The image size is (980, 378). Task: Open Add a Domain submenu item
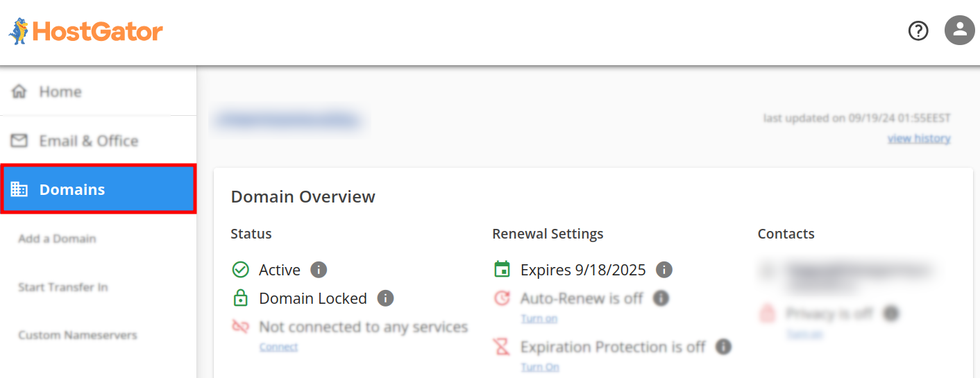(57, 239)
